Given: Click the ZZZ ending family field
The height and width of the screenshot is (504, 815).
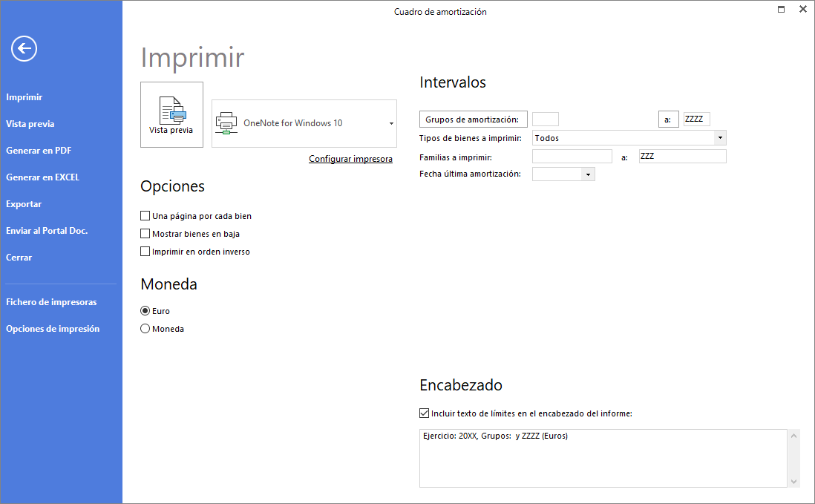Looking at the screenshot, I should click(x=682, y=157).
